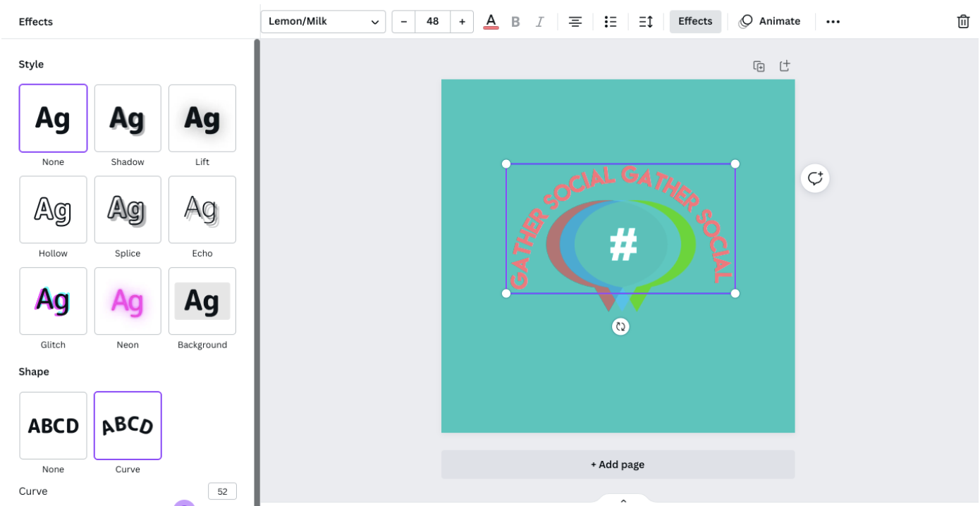Image resolution: width=980 pixels, height=506 pixels.
Task: Click the Shape section heading
Action: [x=34, y=371]
